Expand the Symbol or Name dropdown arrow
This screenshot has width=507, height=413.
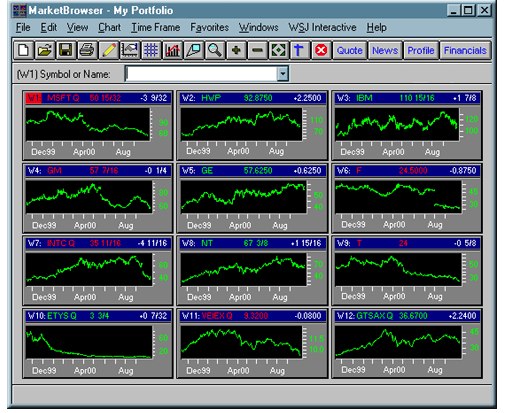(283, 73)
